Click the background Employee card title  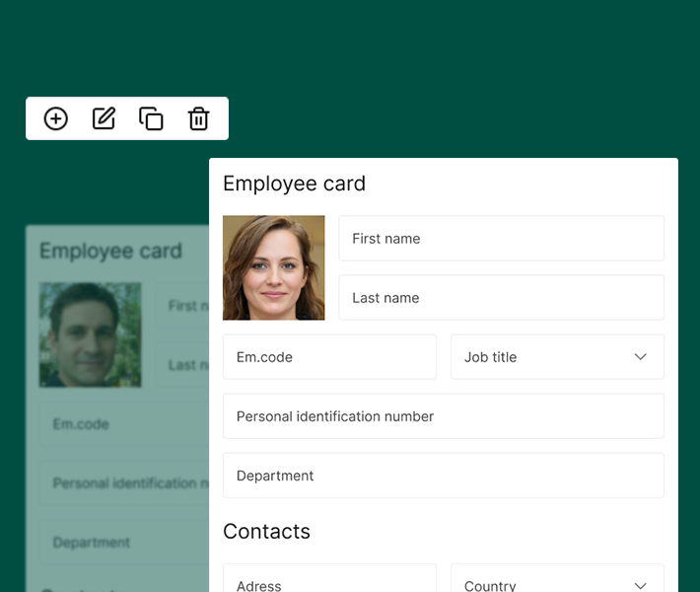pos(110,251)
